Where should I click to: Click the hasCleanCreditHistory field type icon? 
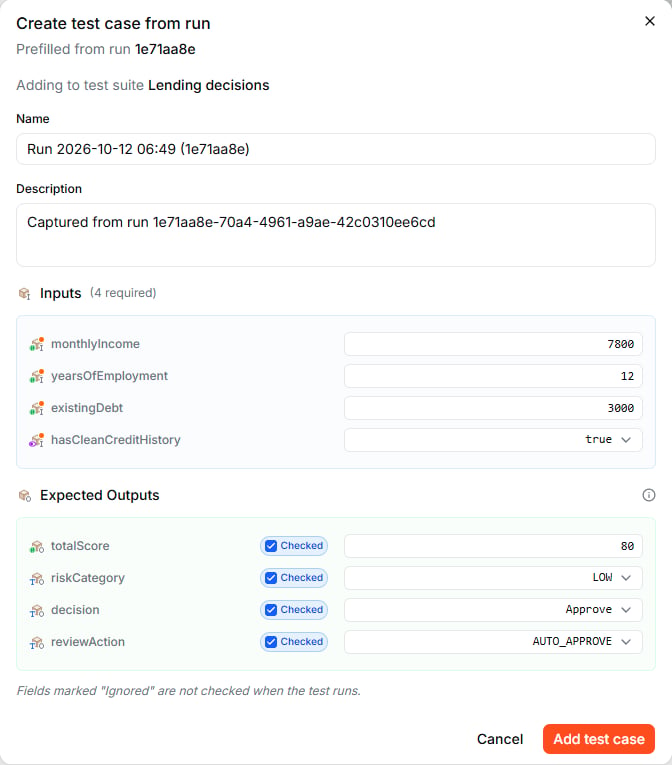[37, 440]
